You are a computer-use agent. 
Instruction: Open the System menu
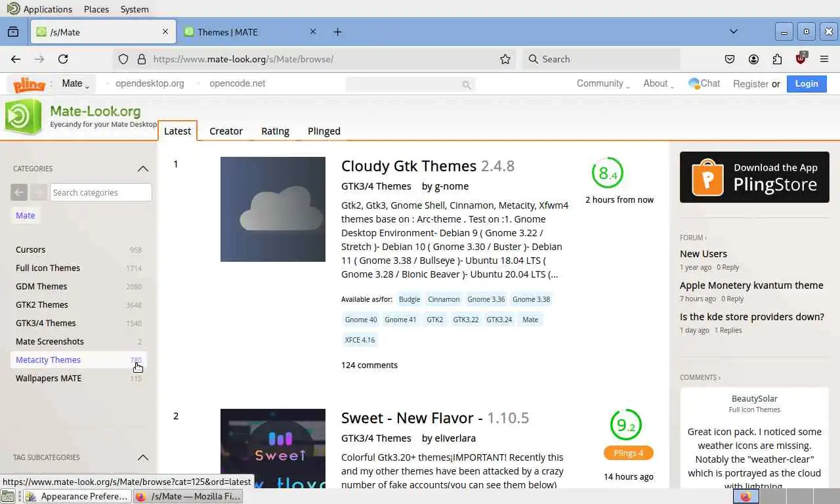click(x=135, y=9)
